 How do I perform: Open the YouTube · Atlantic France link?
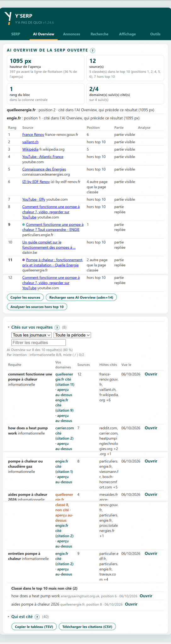tap(43, 157)
